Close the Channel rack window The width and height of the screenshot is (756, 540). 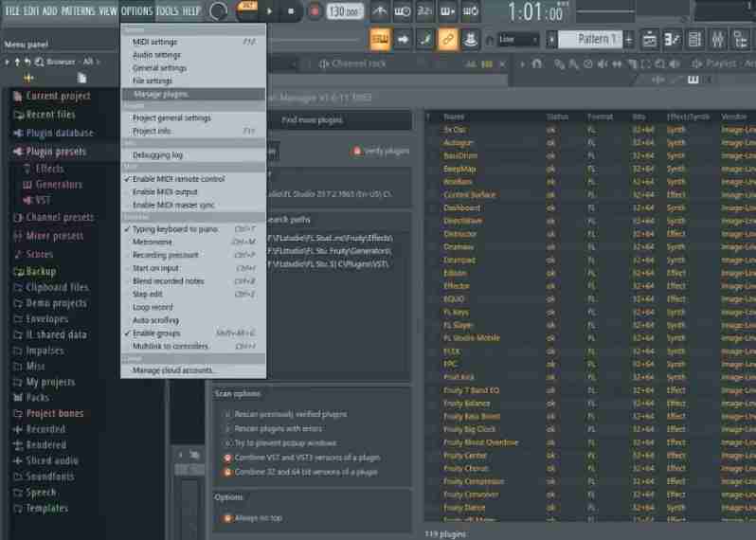[502, 64]
